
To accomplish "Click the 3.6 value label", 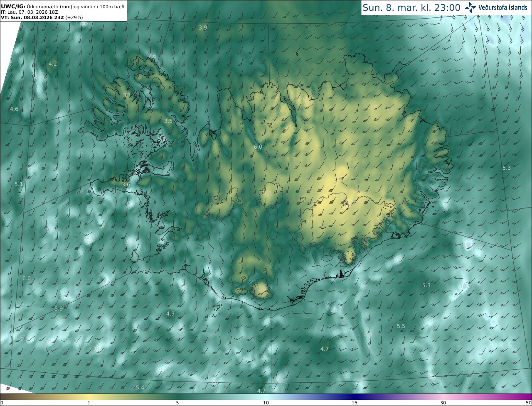I will [126, 184].
